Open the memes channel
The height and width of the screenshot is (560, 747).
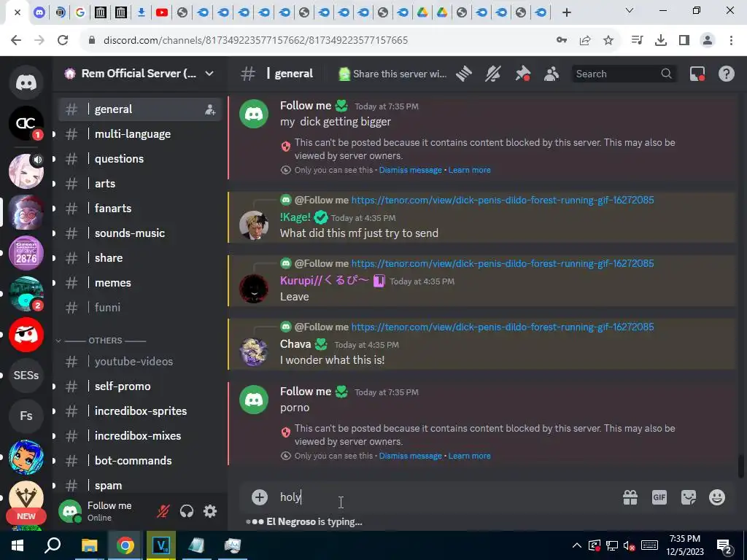pyautogui.click(x=140, y=283)
